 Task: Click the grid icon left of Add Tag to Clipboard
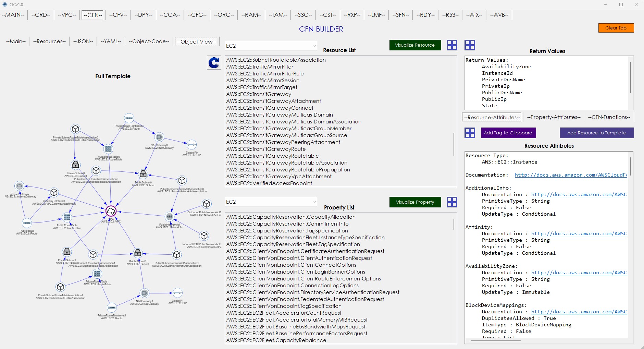coord(470,133)
